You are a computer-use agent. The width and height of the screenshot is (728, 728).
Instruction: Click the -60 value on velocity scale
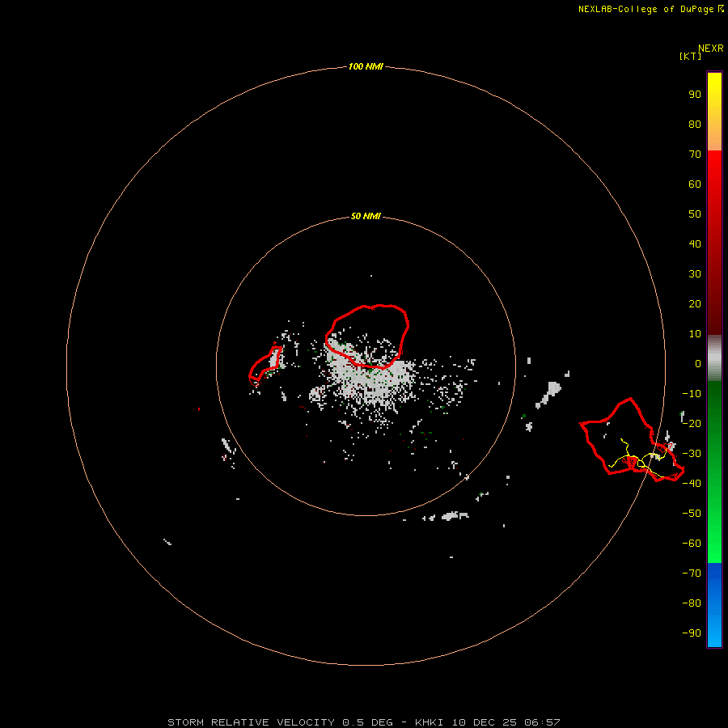(692, 544)
